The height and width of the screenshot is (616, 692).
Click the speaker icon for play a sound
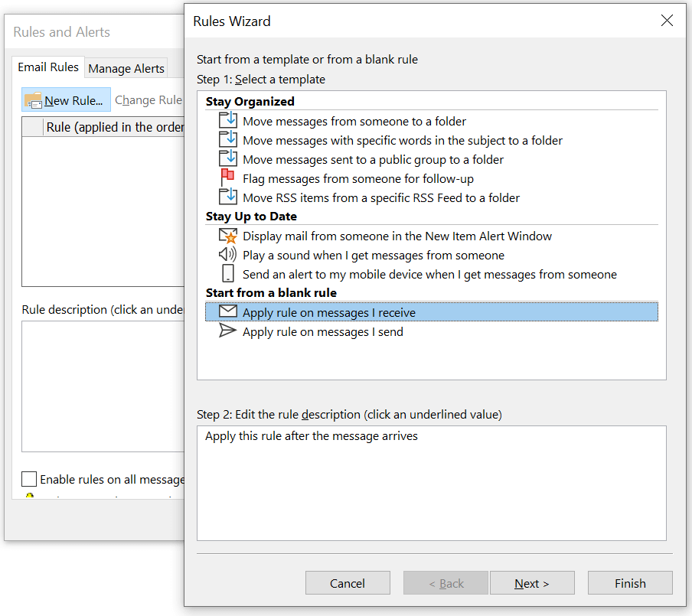[x=228, y=255]
